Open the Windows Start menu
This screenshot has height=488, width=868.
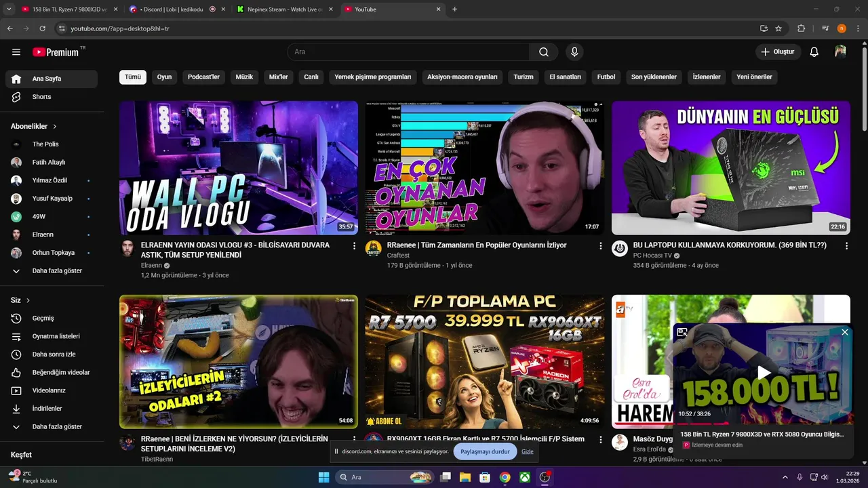pos(323,477)
